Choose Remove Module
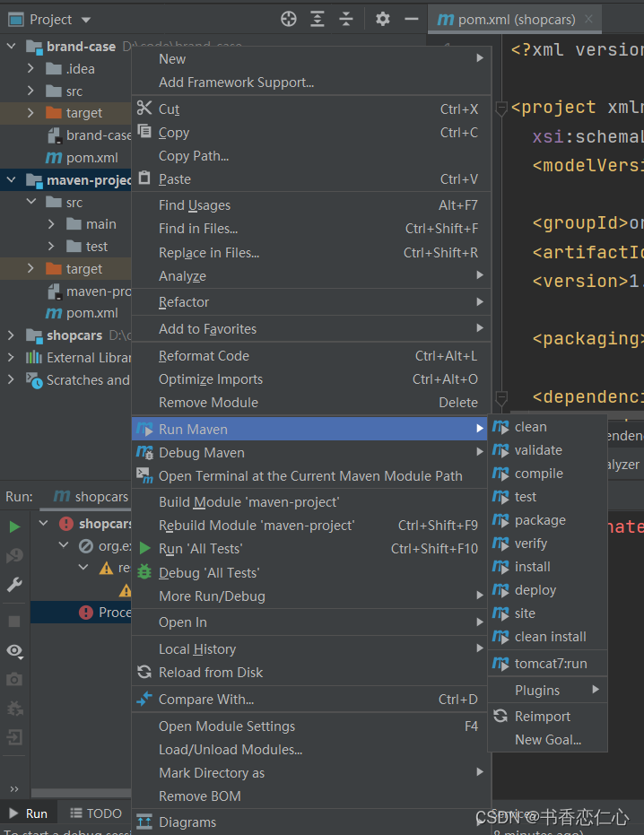 (x=310, y=403)
